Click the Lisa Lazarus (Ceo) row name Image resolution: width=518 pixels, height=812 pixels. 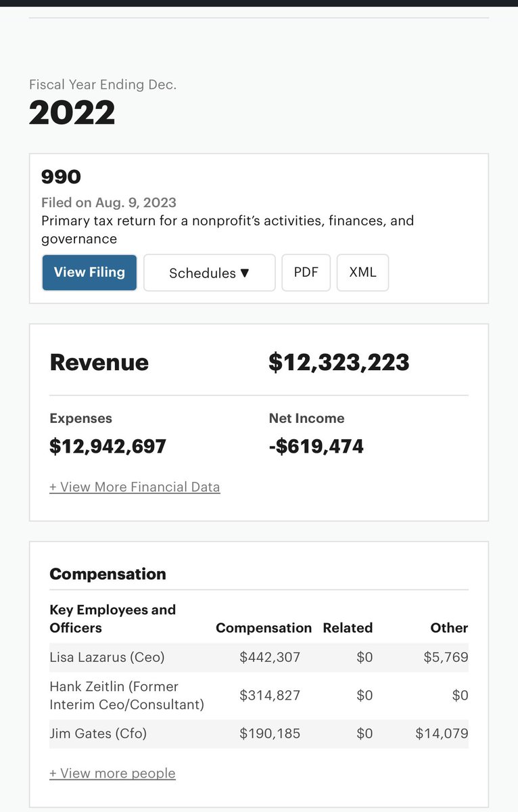pyautogui.click(x=107, y=657)
